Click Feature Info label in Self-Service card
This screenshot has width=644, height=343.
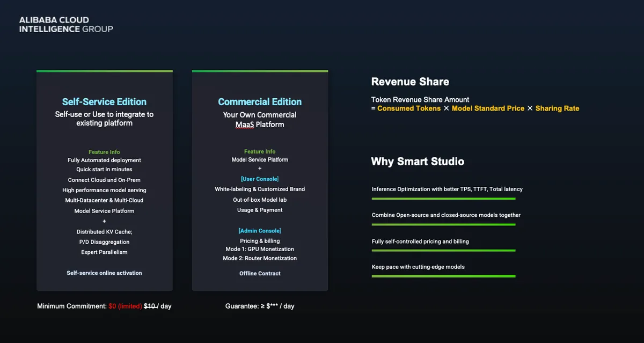[104, 152]
